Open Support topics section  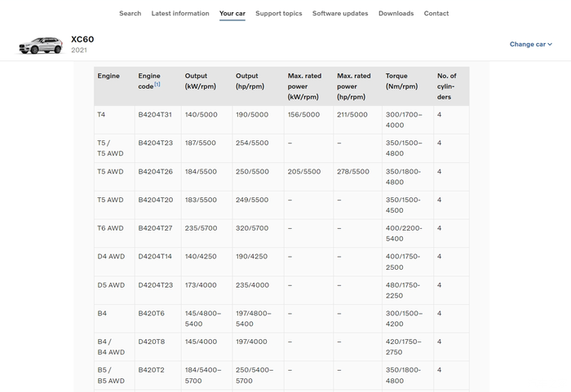click(278, 14)
